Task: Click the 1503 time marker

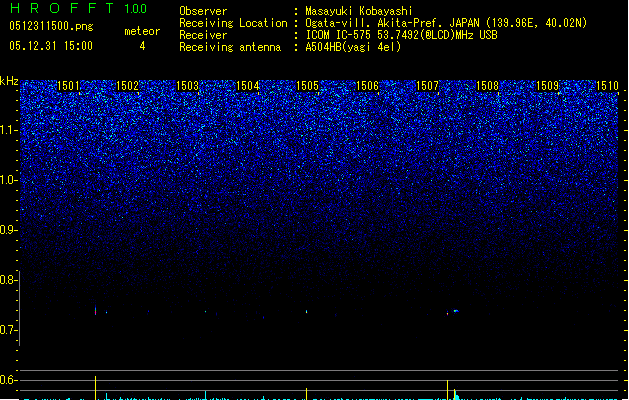Action: point(188,86)
